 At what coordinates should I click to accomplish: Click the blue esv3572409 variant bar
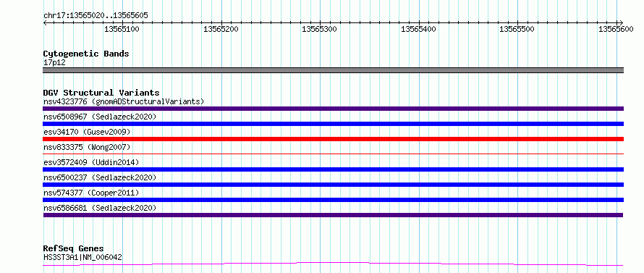click(x=333, y=169)
